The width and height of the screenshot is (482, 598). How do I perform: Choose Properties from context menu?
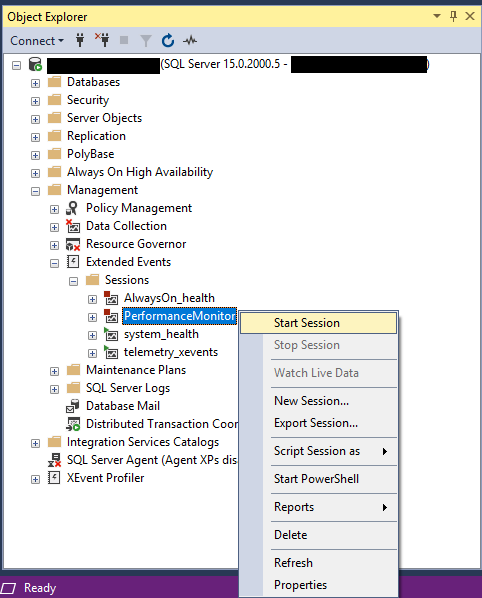(318, 585)
